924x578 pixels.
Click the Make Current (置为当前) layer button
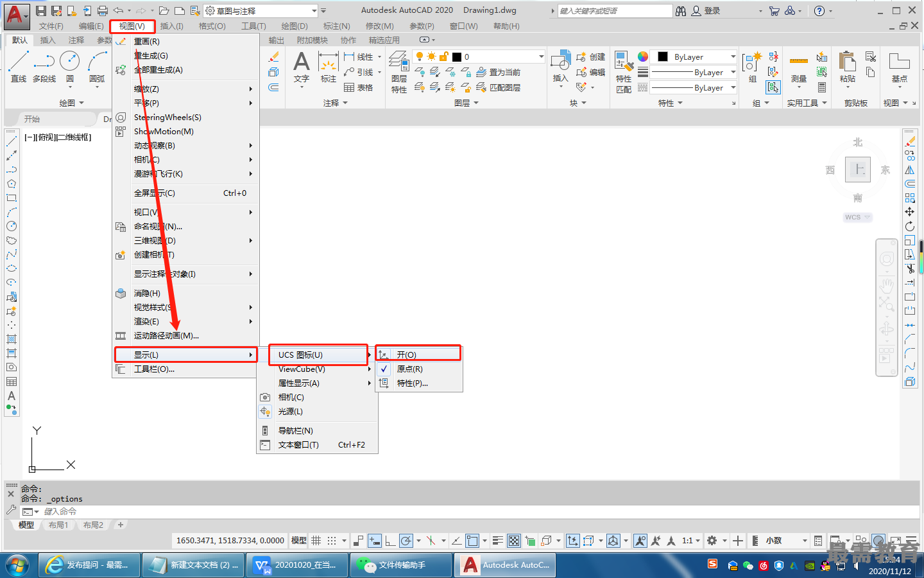(499, 72)
